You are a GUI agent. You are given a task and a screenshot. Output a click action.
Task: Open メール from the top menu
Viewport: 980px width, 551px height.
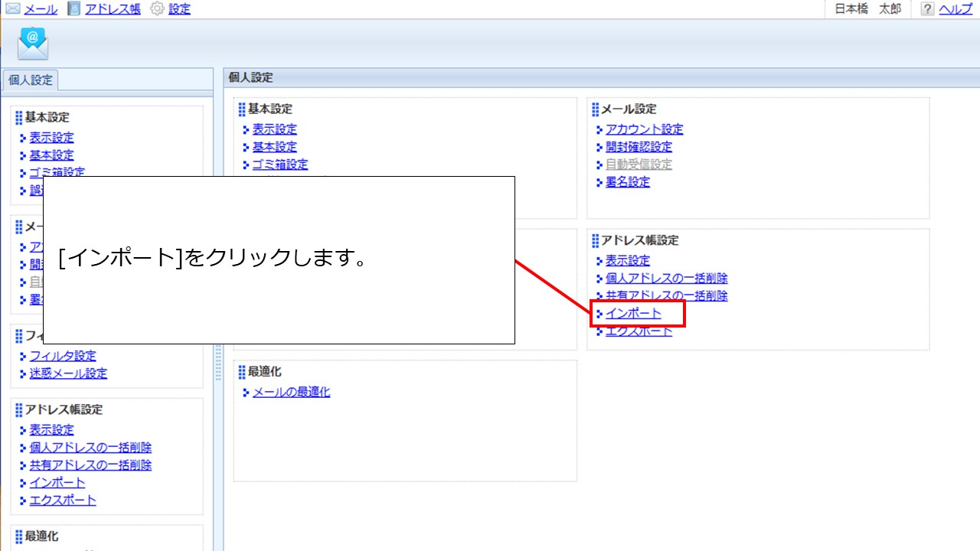pyautogui.click(x=41, y=9)
